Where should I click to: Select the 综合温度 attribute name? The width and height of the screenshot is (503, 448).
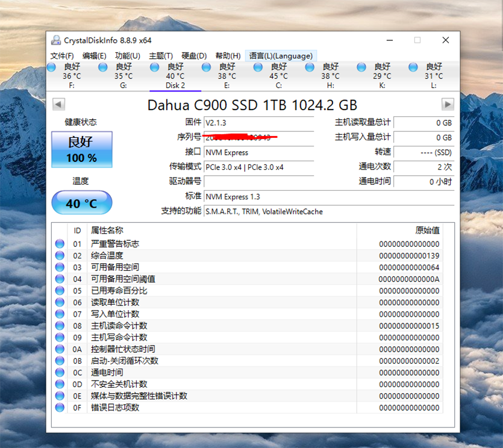point(107,255)
